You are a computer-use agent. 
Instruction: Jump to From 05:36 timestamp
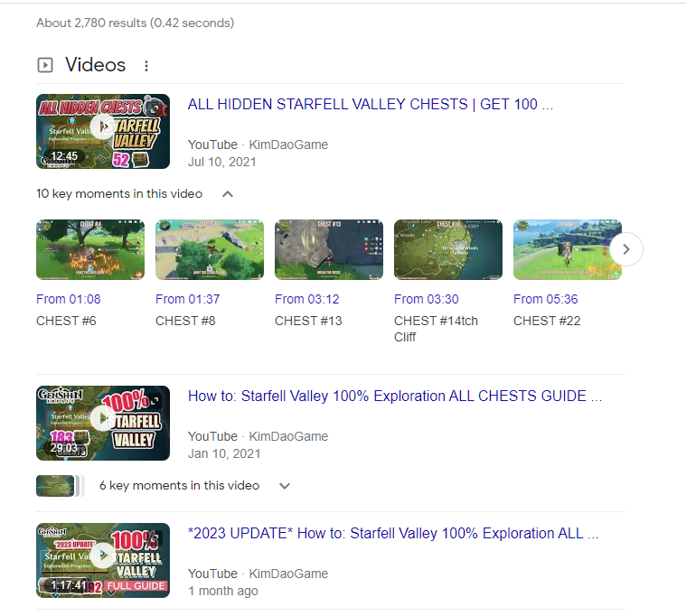click(546, 299)
